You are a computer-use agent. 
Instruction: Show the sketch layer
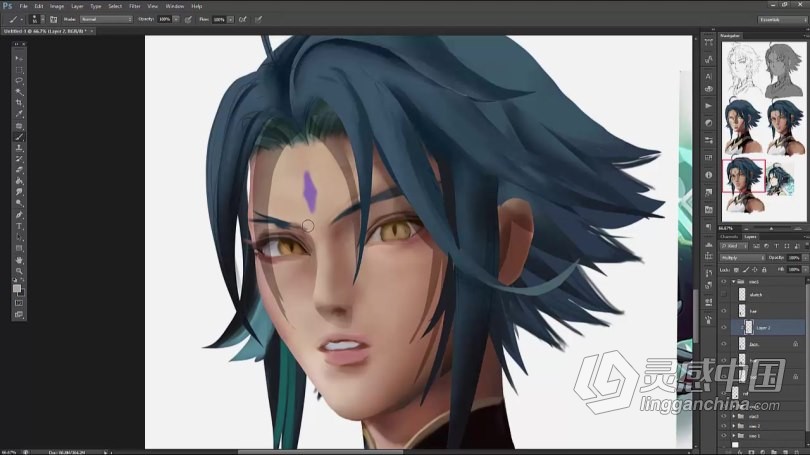(724, 294)
